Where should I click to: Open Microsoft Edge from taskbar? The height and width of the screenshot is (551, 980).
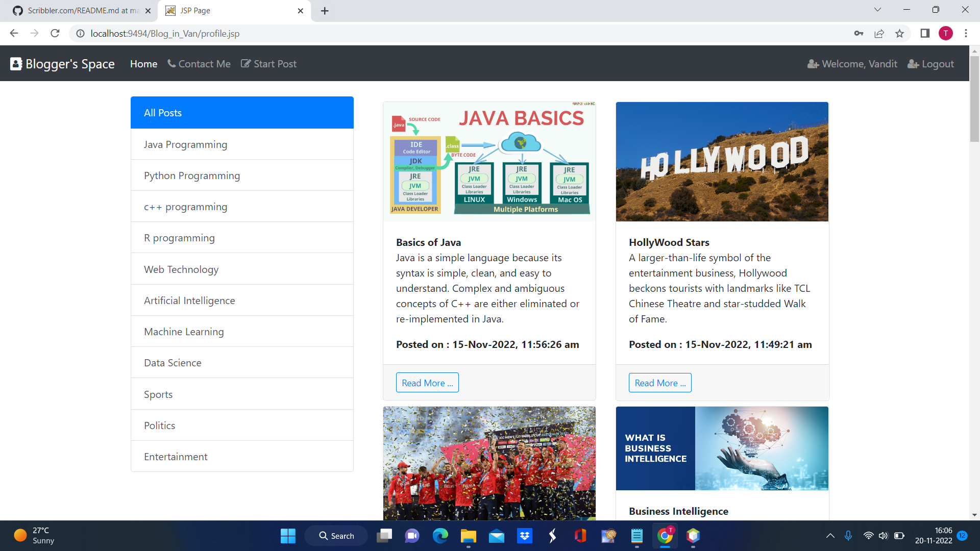pyautogui.click(x=440, y=536)
